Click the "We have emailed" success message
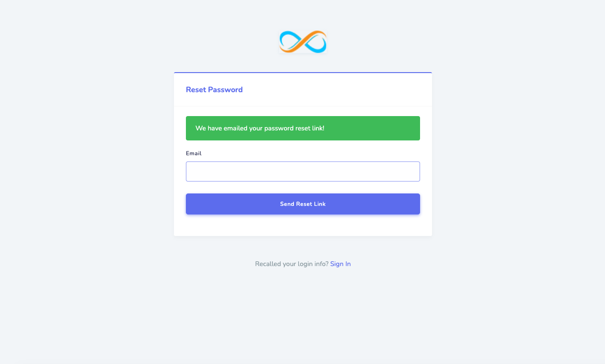The width and height of the screenshot is (605, 364). coord(260,128)
